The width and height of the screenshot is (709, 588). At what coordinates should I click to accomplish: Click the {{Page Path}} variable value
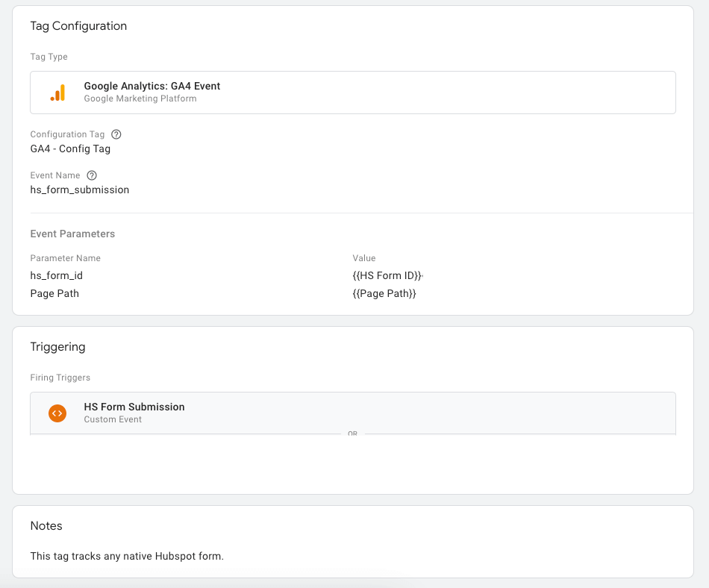(384, 293)
